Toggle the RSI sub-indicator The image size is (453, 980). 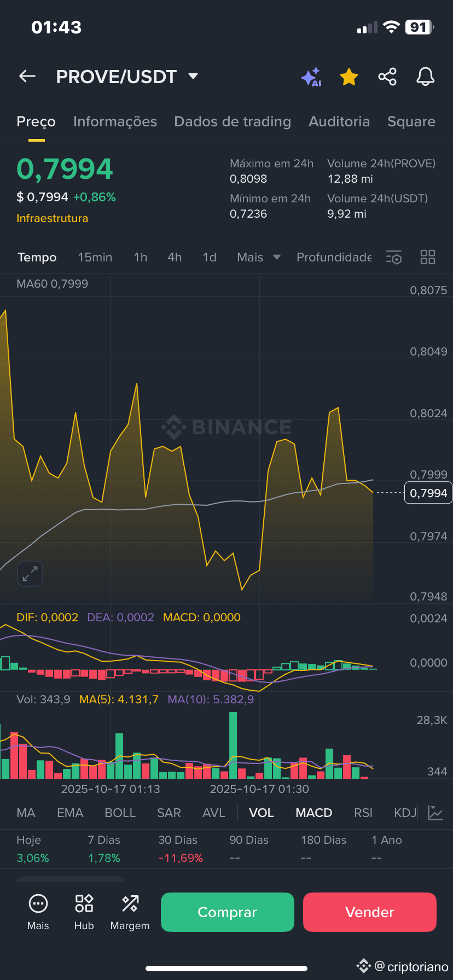point(363,813)
